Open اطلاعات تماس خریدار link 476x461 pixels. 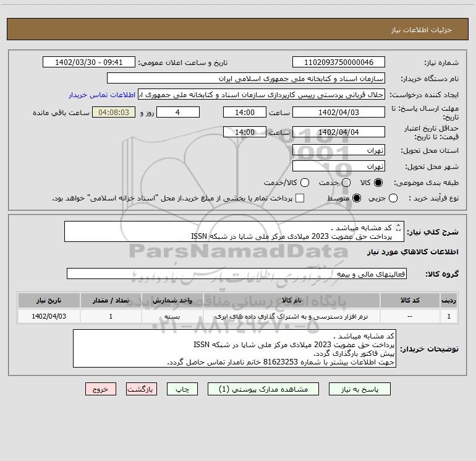(x=102, y=95)
